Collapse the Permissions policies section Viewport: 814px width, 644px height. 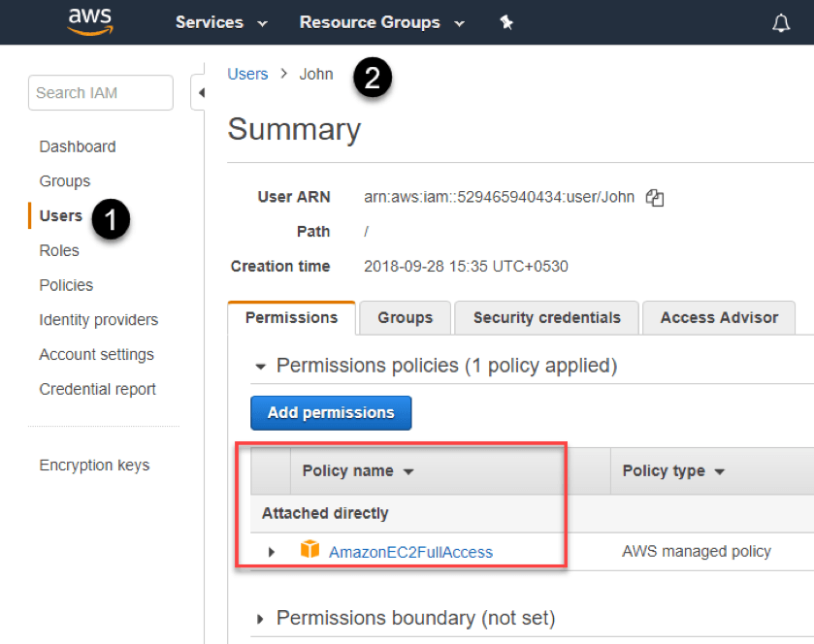point(260,367)
